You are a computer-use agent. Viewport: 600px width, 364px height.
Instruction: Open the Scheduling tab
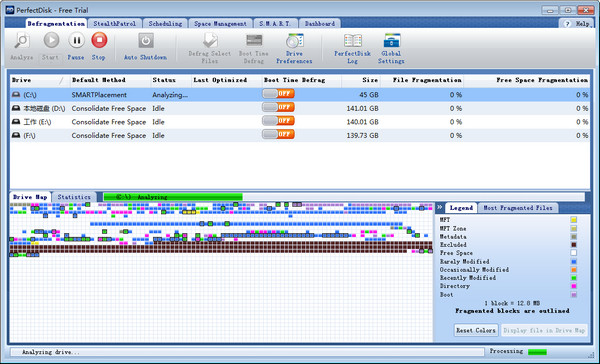point(165,24)
